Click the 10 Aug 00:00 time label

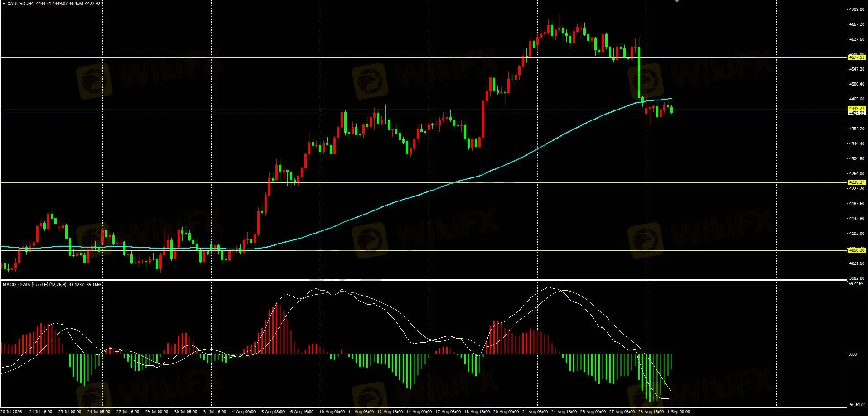tap(332, 412)
